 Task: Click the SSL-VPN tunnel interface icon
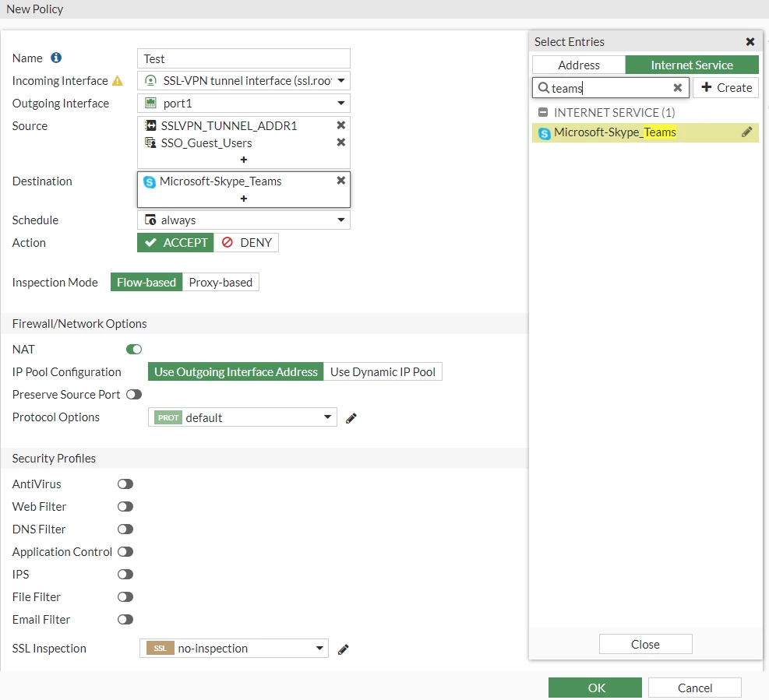pos(151,80)
